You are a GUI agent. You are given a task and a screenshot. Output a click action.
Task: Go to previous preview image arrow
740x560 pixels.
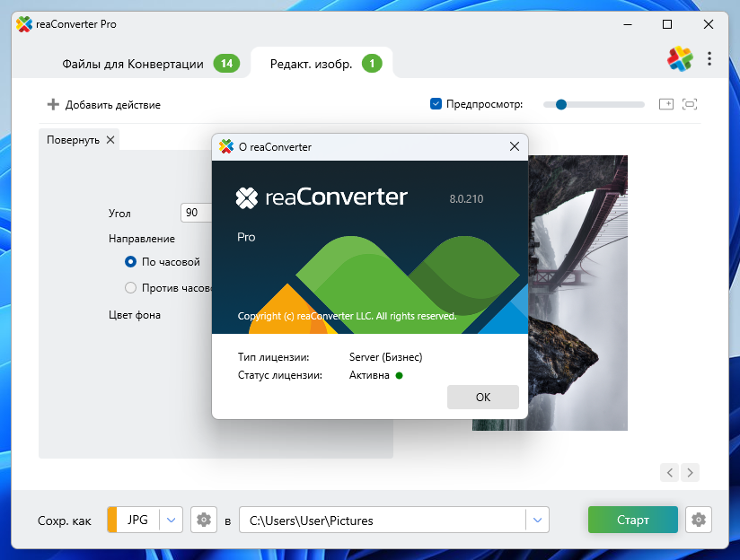pos(670,472)
